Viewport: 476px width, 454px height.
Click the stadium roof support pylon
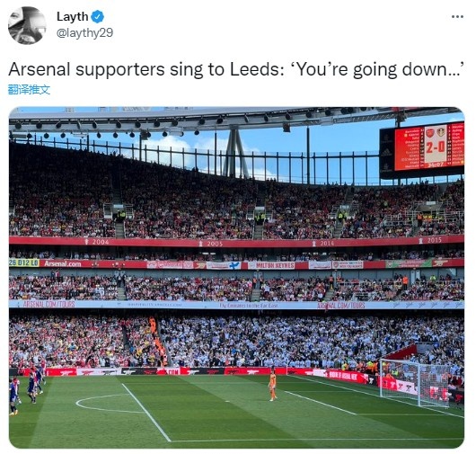(235, 154)
